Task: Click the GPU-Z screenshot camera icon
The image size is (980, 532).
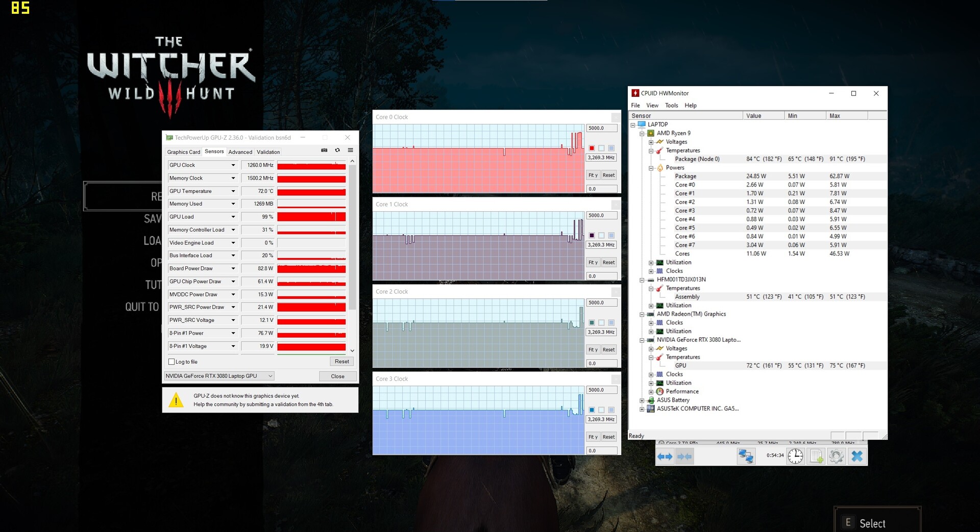Action: (324, 150)
